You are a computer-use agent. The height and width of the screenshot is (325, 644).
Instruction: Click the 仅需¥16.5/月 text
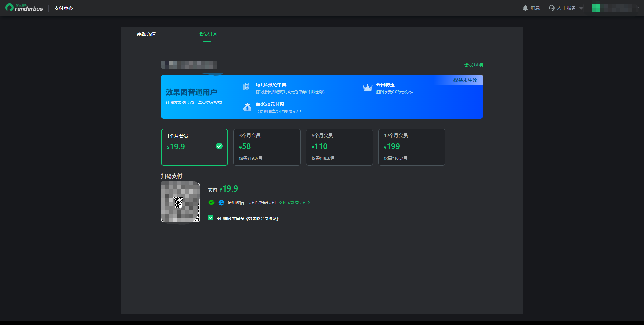point(395,158)
